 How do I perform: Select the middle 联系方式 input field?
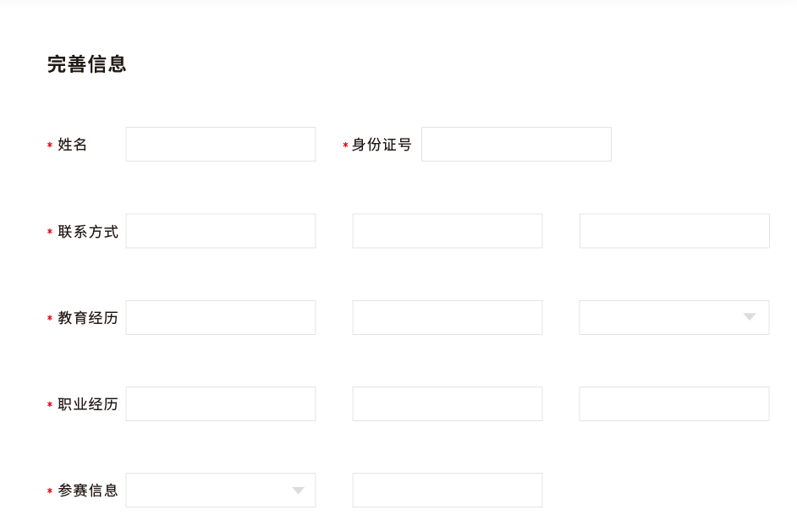click(x=447, y=231)
